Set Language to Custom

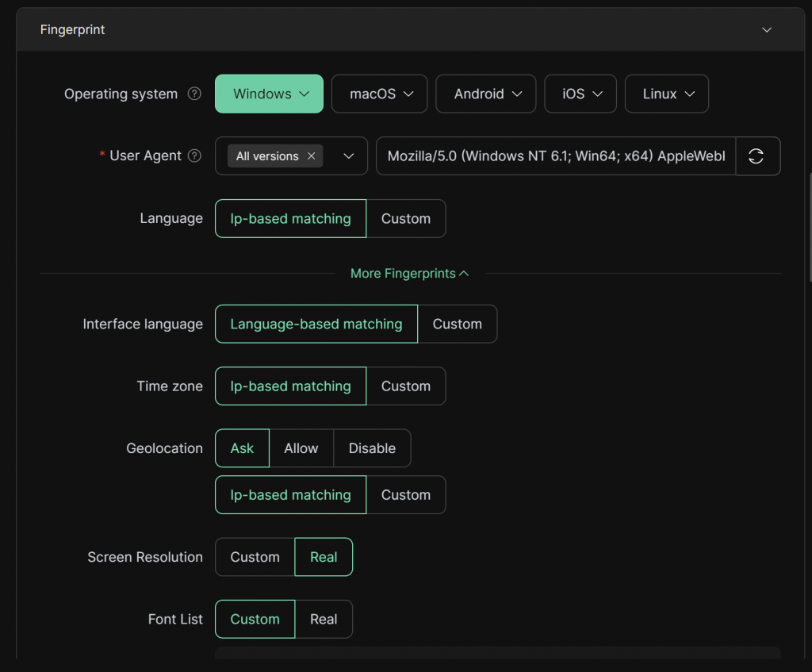coord(405,219)
